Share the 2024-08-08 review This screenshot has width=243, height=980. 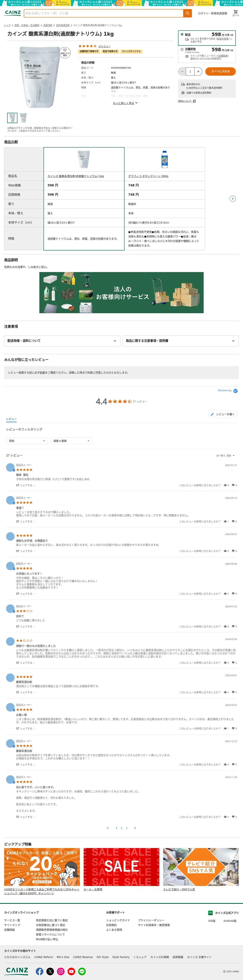[x=24, y=593]
